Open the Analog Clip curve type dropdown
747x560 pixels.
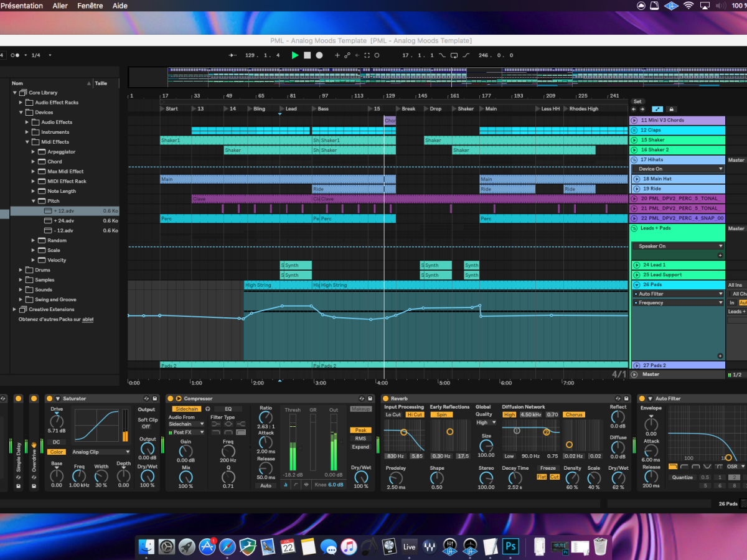pyautogui.click(x=101, y=452)
